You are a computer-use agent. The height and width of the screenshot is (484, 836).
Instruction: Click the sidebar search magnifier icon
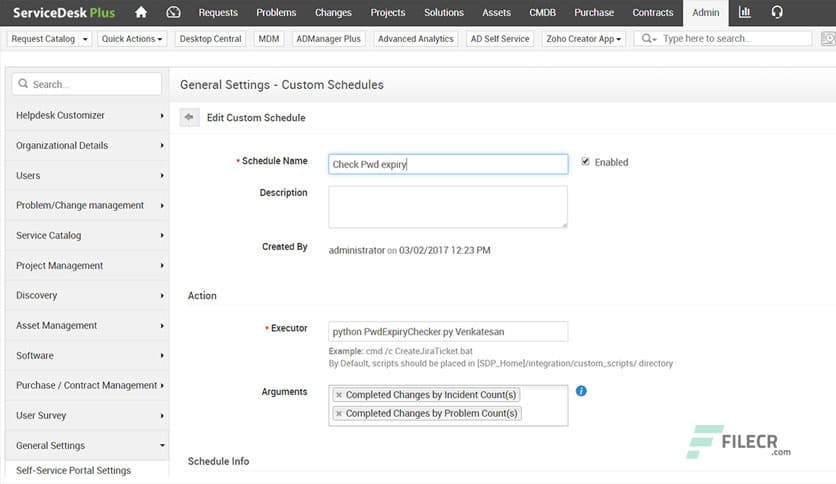click(x=23, y=84)
